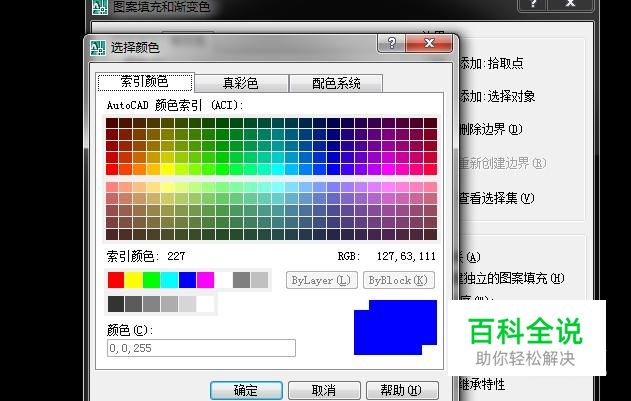Click the AutoCAD icon in 选择颜色 title bar
Image resolution: width=631 pixels, height=401 pixels.
click(98, 48)
